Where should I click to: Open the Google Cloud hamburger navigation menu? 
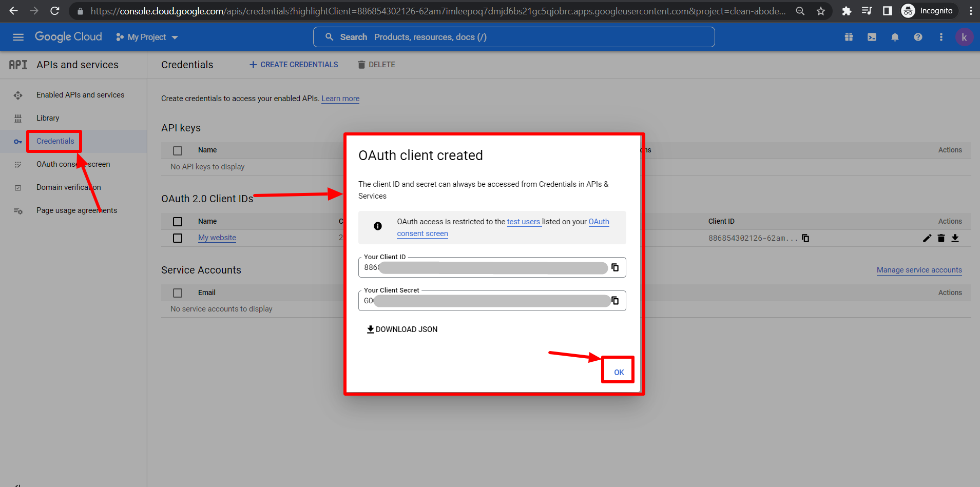click(x=18, y=37)
